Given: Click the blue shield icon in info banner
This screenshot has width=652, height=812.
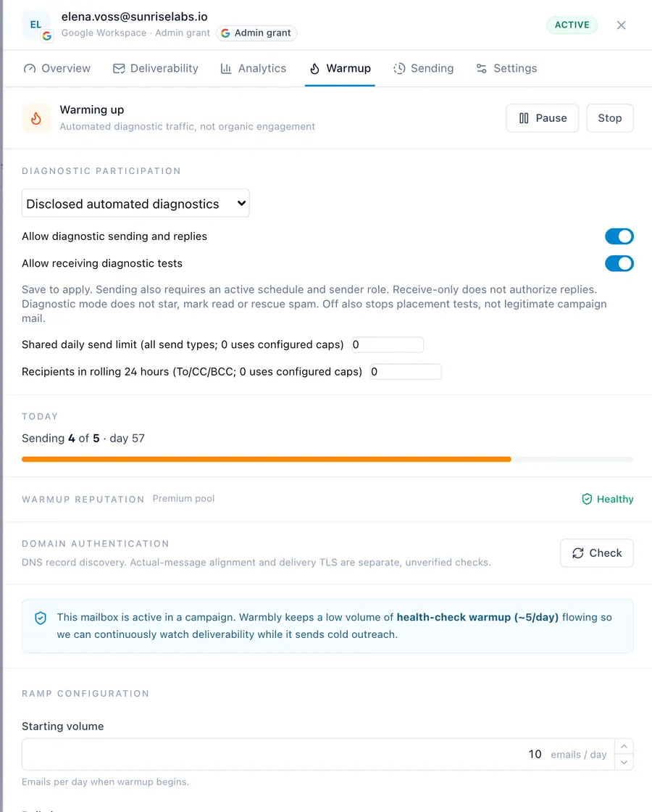Looking at the screenshot, I should point(41,618).
